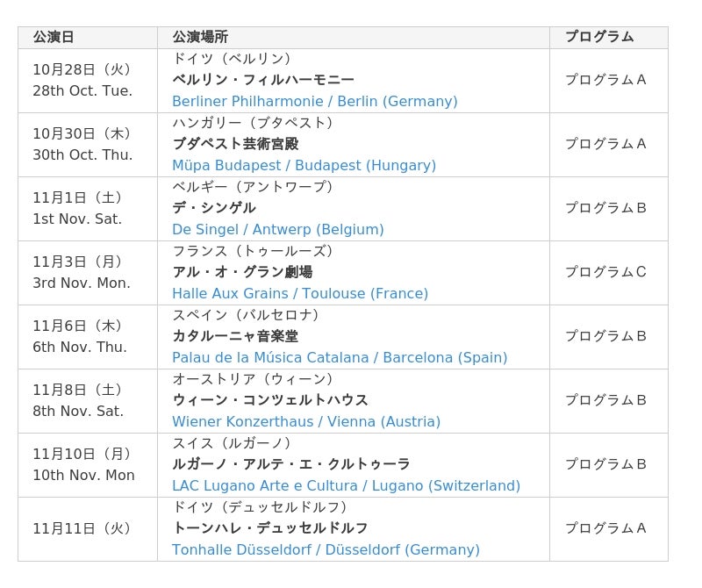Select the 10th Nov. Mon date text
This screenshot has height=588, width=702.
pos(83,475)
